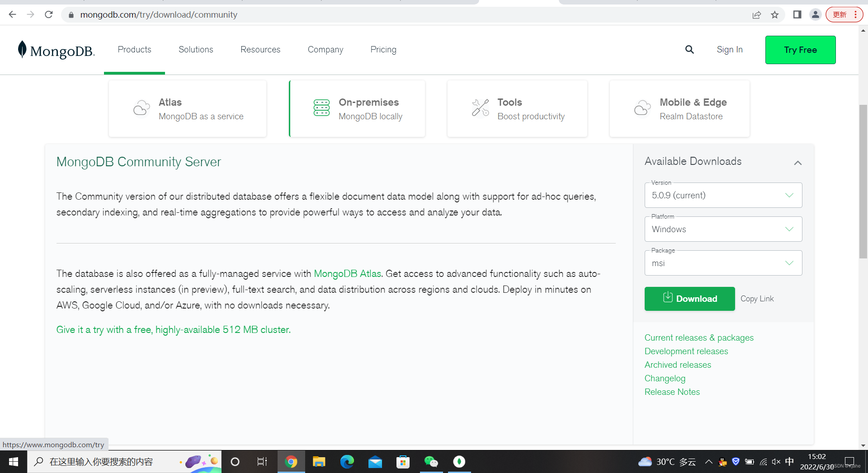Click the Sign In link
Viewport: 868px width, 473px height.
coord(730,50)
